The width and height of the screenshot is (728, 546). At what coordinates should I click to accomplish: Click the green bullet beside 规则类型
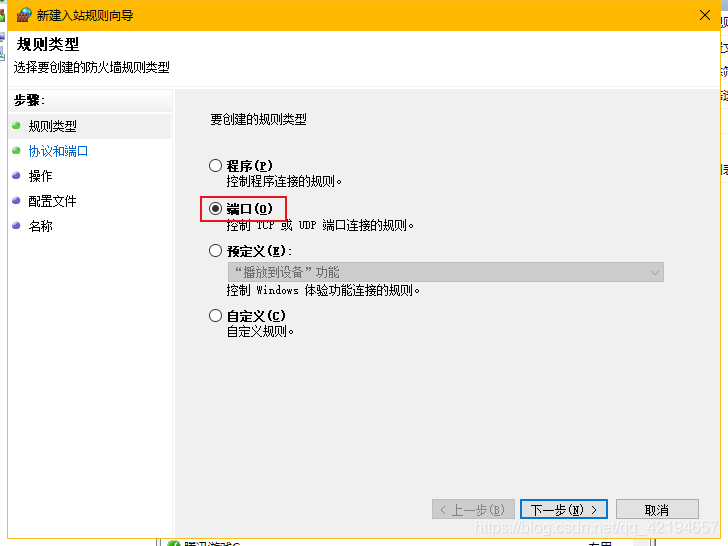point(16,125)
